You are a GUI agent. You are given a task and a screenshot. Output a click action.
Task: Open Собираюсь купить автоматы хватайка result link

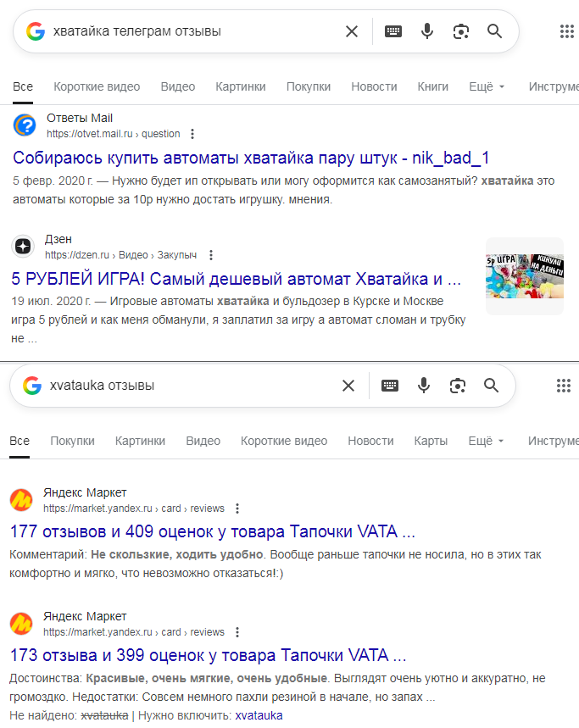(251, 158)
